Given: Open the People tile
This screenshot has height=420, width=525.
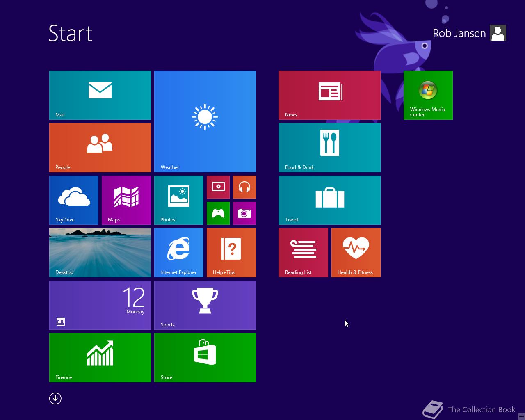Looking at the screenshot, I should click(x=100, y=148).
